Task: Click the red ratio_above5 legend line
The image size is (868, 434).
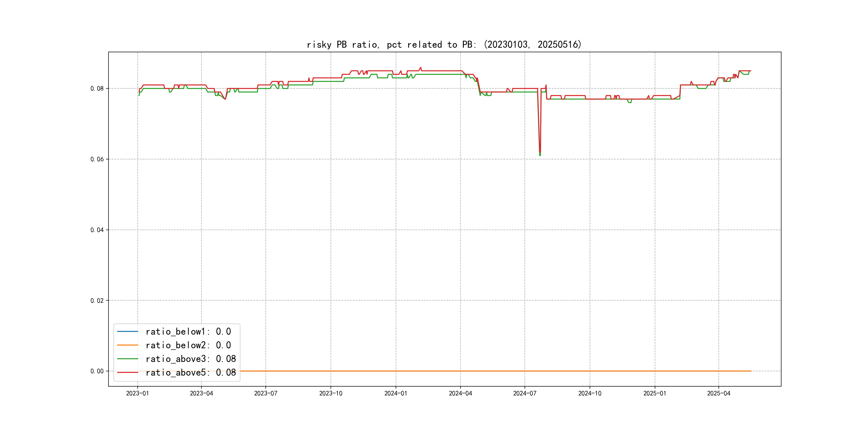Action: (x=127, y=372)
